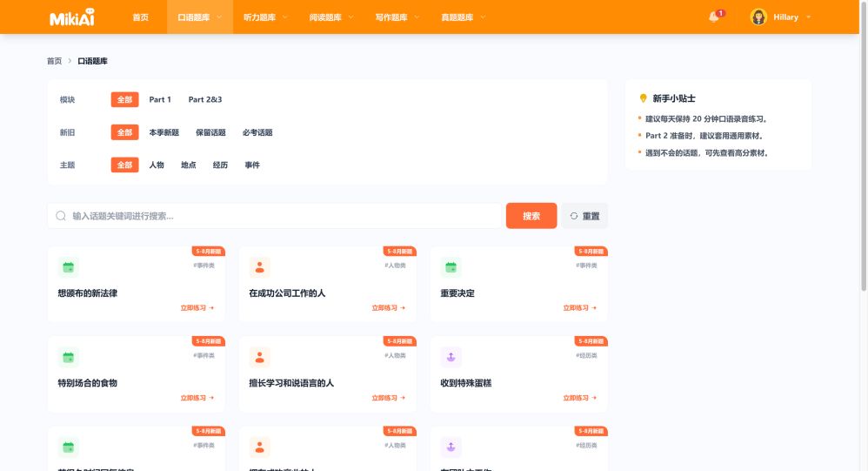Select 全部 in the 模块 filter
868x471 pixels.
click(x=124, y=99)
